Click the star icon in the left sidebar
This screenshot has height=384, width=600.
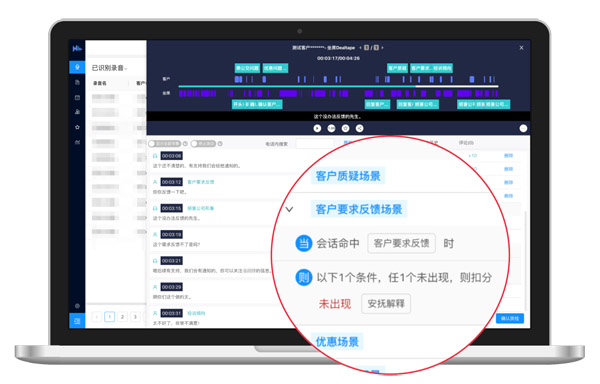77,127
